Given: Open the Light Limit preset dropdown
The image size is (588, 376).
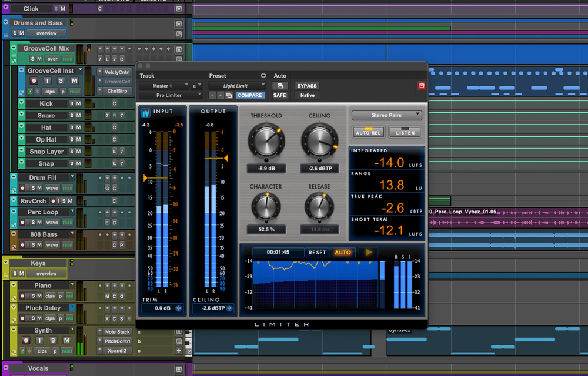Looking at the screenshot, I should [236, 86].
